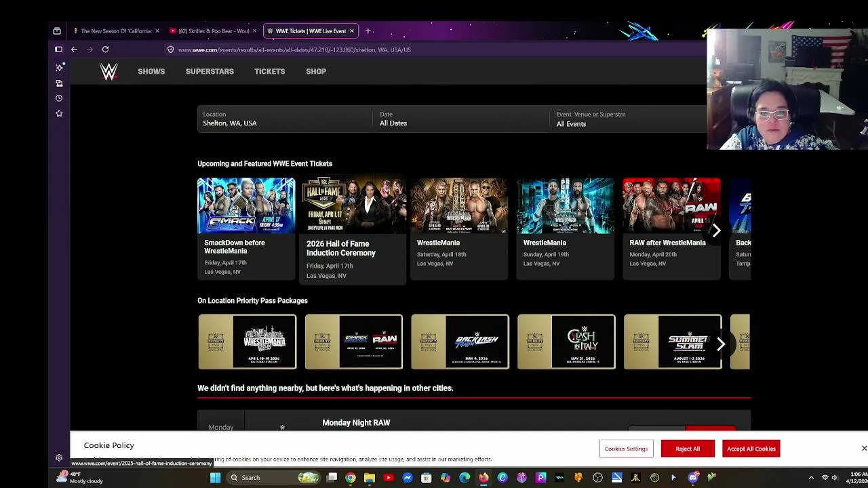Open the 2026 Hall of Fame Induction Ceremony title

pyautogui.click(x=341, y=248)
